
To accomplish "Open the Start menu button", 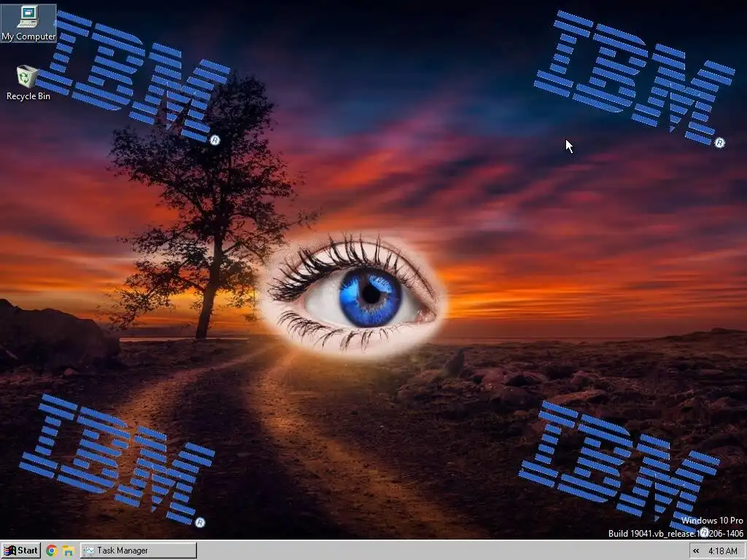I will [x=21, y=551].
